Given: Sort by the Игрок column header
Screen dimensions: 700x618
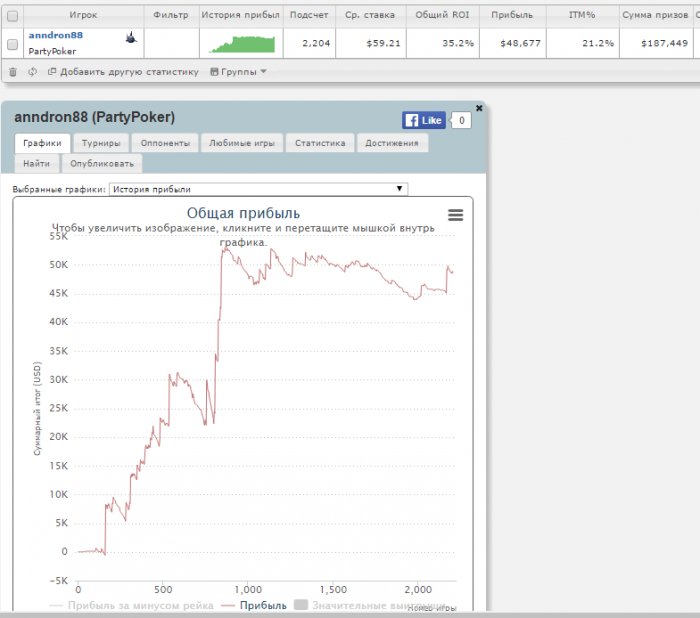Looking at the screenshot, I should pyautogui.click(x=83, y=15).
